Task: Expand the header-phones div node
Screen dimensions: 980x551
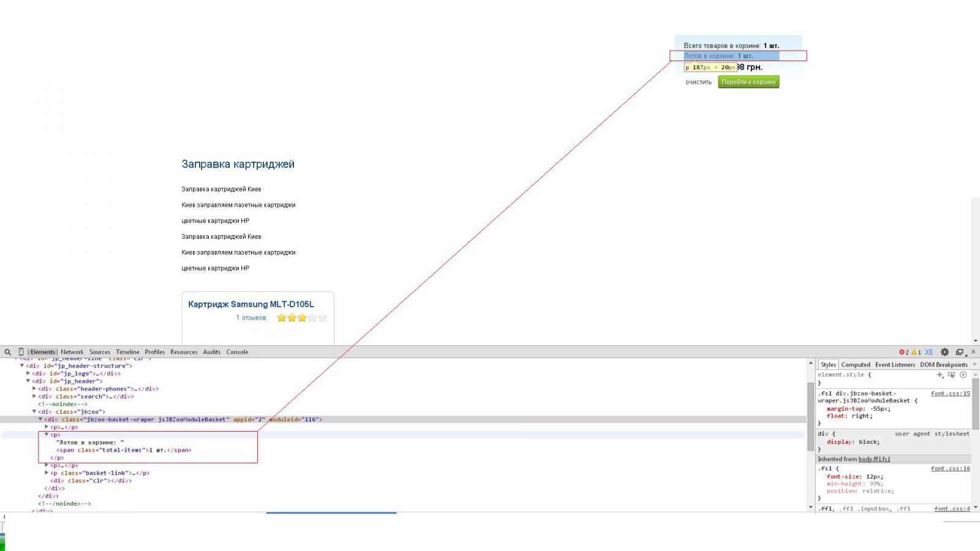Action: (34, 389)
